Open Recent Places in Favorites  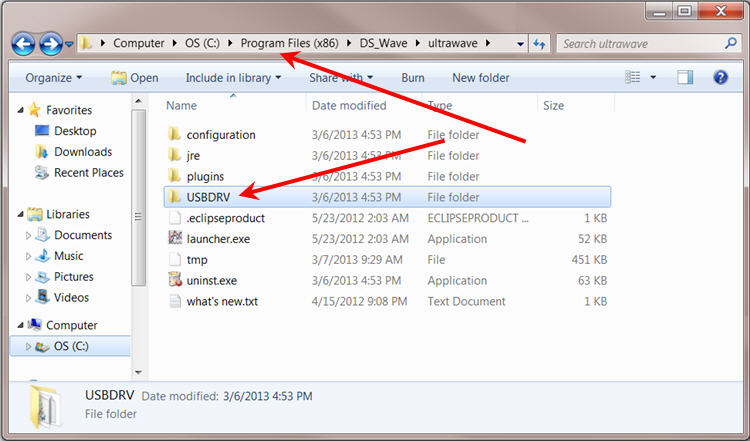pos(88,172)
